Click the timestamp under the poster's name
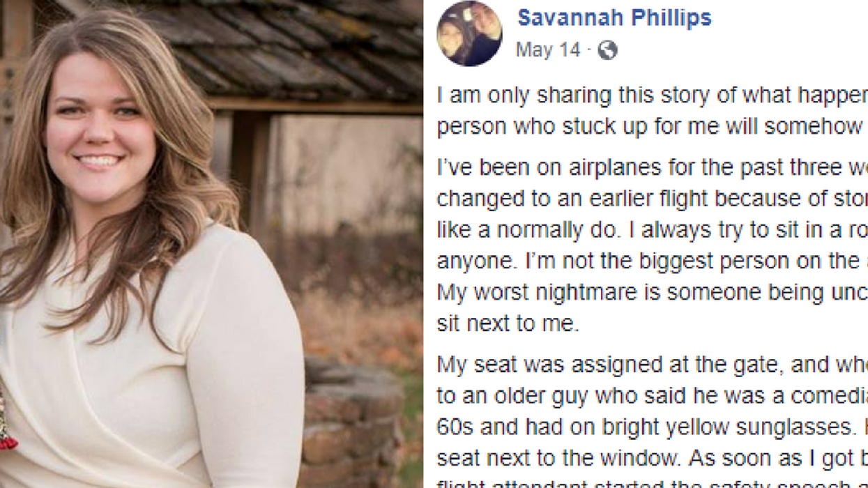The image size is (868, 488). [x=547, y=49]
